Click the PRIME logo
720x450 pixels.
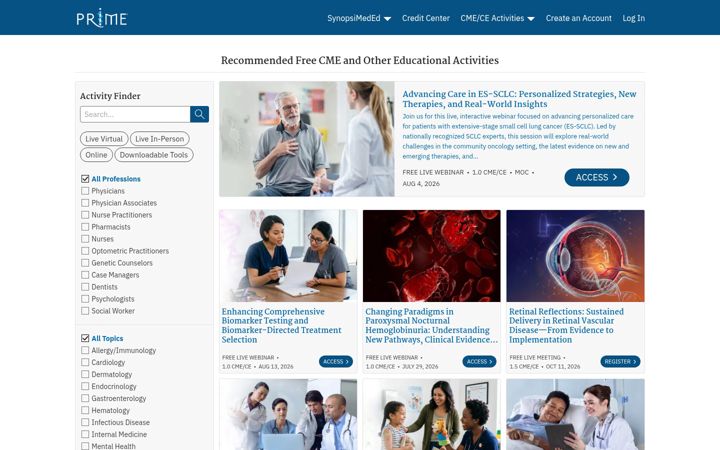click(x=101, y=18)
